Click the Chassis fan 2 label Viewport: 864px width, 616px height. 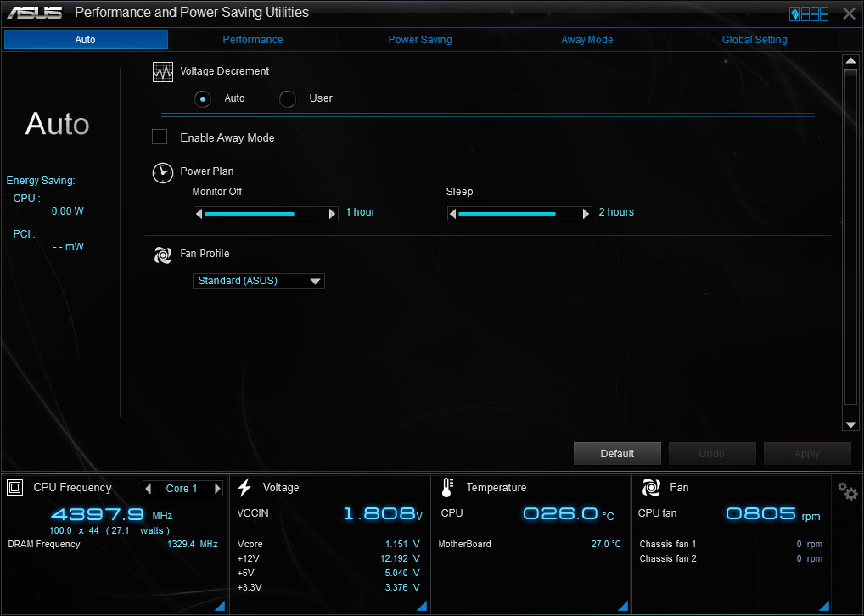[x=668, y=558]
